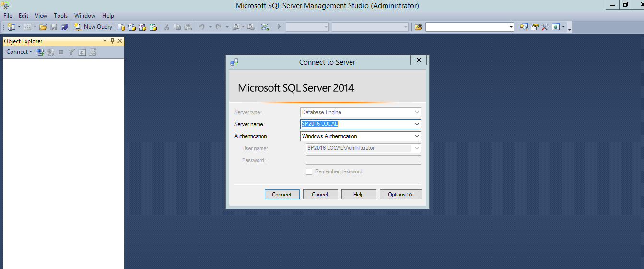Image resolution: width=644 pixels, height=269 pixels.
Task: Click the Solution Explorer toolbar icon
Action: pos(524,27)
